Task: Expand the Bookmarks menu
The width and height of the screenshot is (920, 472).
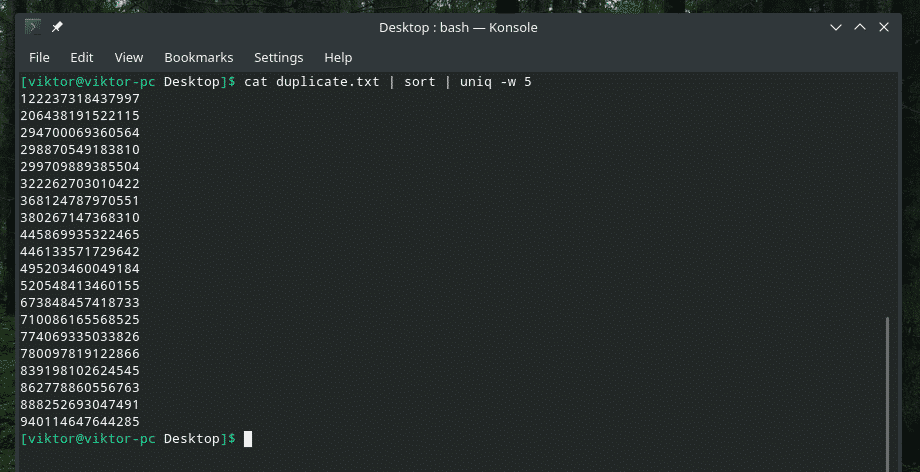Action: point(198,57)
